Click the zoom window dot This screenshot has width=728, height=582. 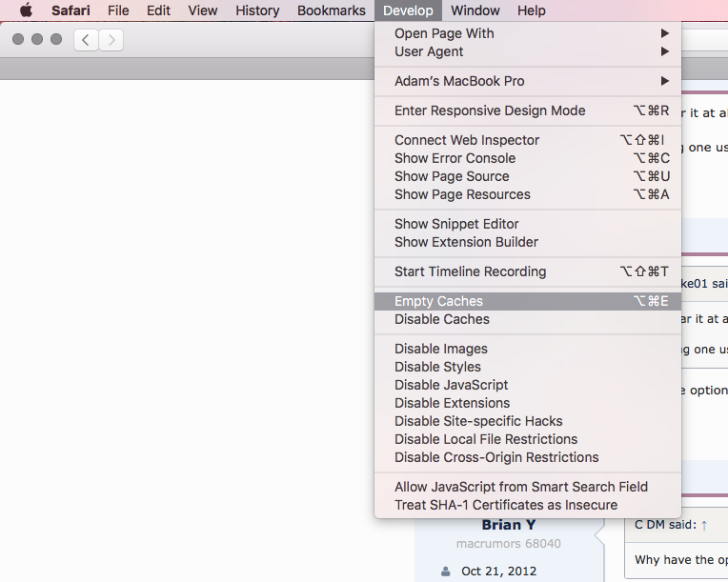coord(56,39)
